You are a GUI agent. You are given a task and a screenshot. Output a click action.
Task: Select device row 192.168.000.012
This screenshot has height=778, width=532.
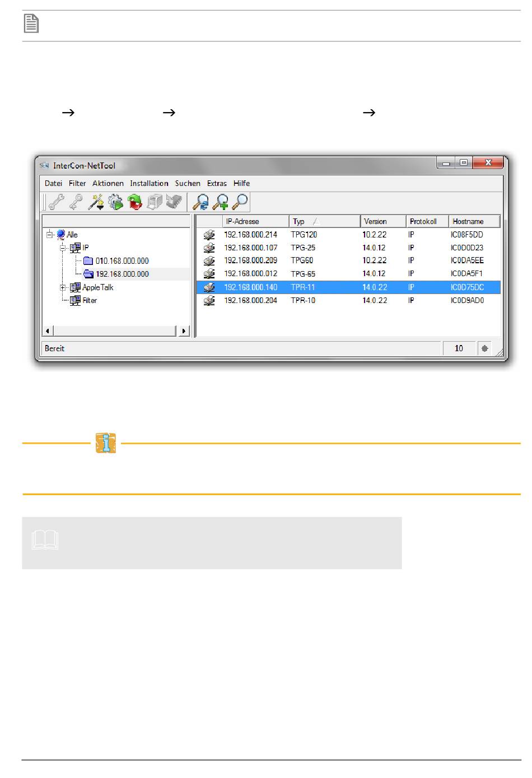pos(348,274)
